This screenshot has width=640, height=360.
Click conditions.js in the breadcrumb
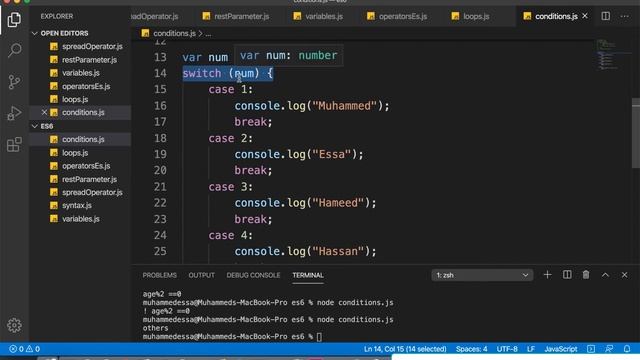pyautogui.click(x=174, y=33)
